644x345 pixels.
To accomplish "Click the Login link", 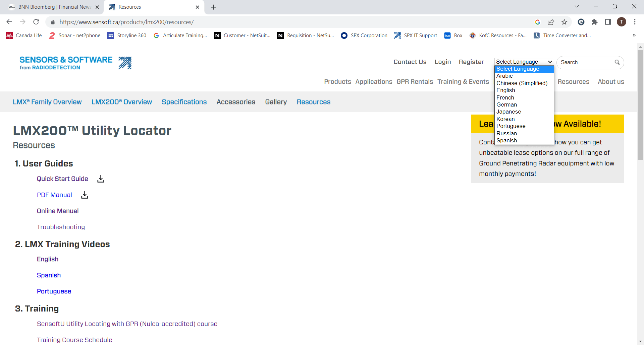I will coord(443,62).
